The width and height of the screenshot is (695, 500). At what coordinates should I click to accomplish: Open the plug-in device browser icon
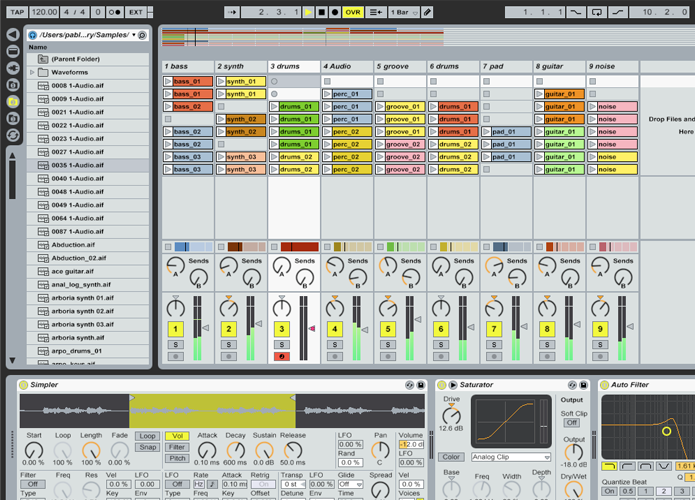coord(13,68)
